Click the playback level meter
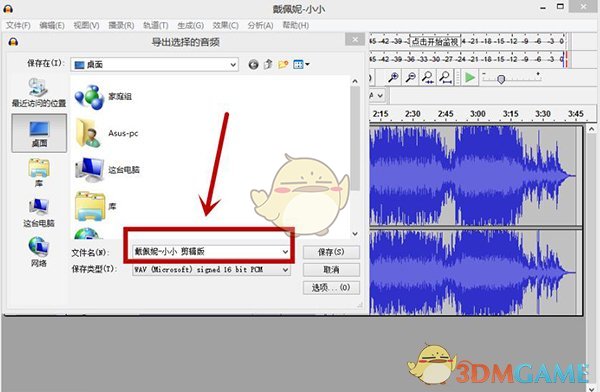 coord(468,59)
